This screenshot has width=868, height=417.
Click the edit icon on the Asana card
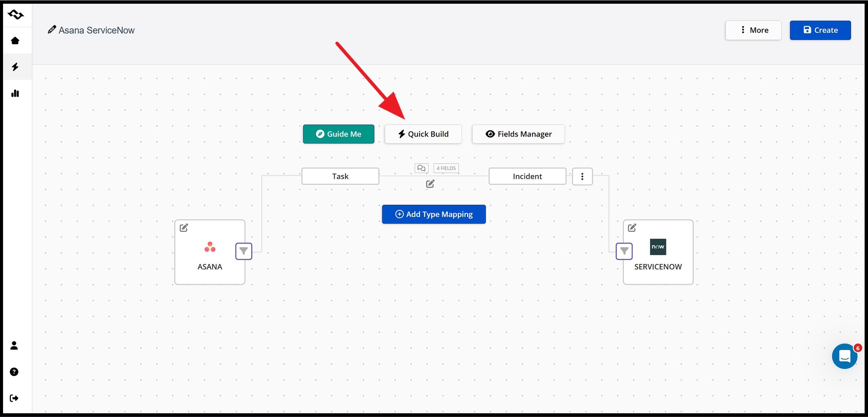(x=184, y=228)
